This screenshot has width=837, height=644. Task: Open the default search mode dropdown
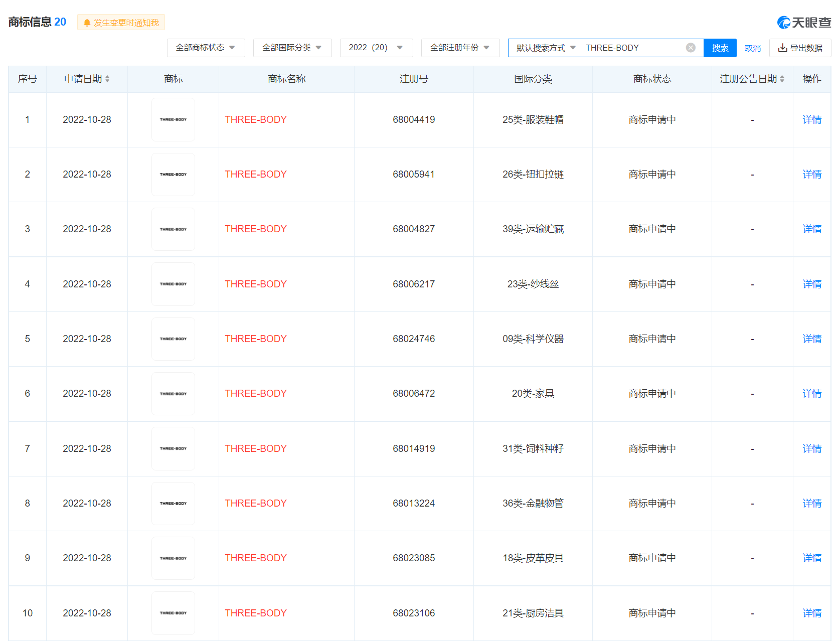point(546,48)
